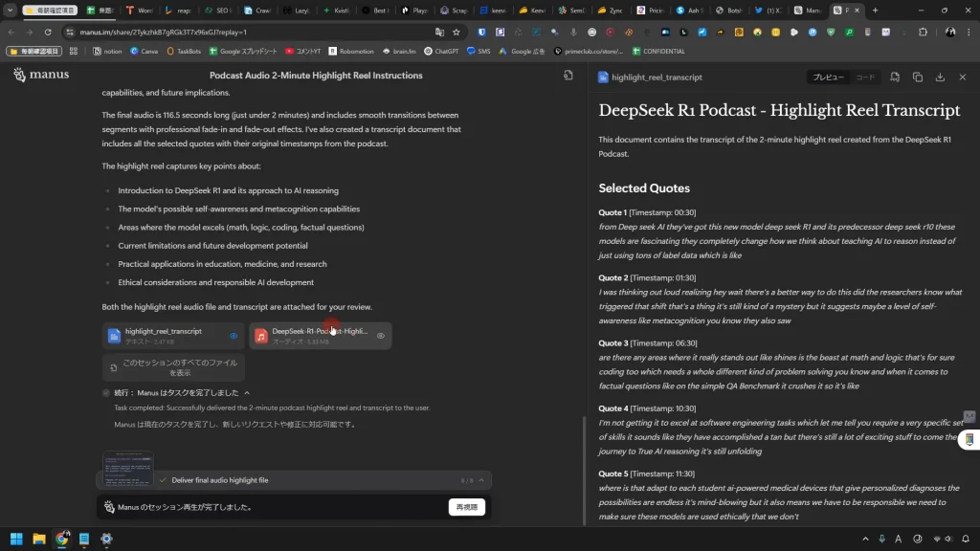Click the floating side widget on right edge
The width and height of the screenshot is (980, 551).
coord(969,439)
